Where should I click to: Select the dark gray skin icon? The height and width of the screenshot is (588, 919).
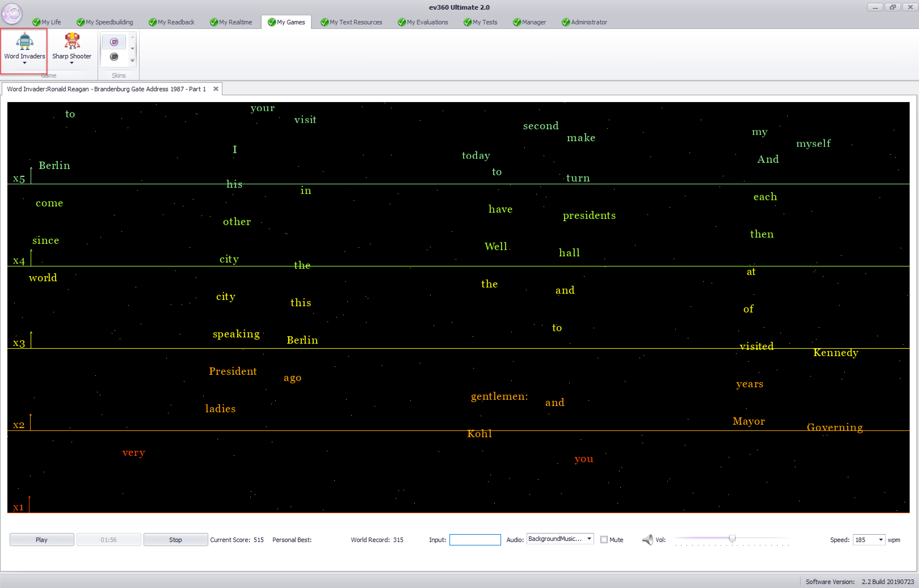114,57
